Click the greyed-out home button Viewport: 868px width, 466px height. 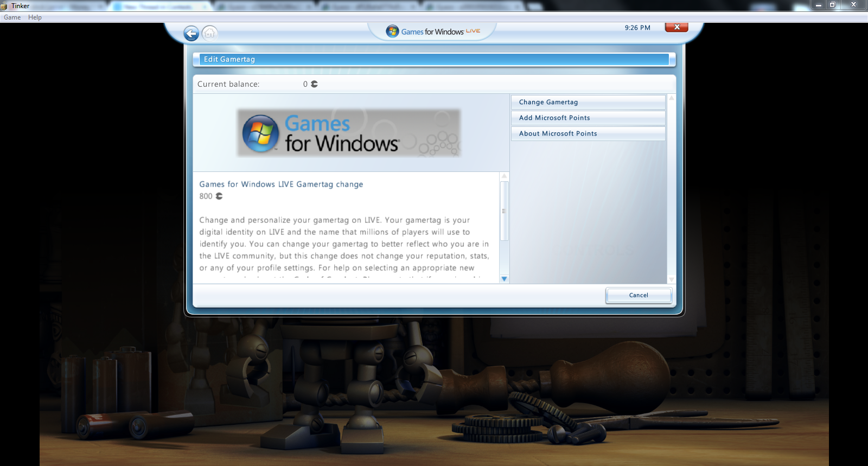(209, 34)
